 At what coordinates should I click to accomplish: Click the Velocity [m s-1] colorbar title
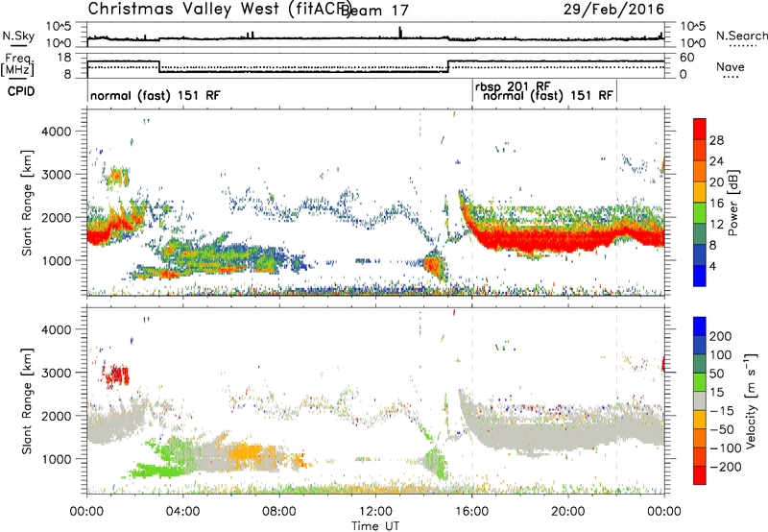coord(751,400)
